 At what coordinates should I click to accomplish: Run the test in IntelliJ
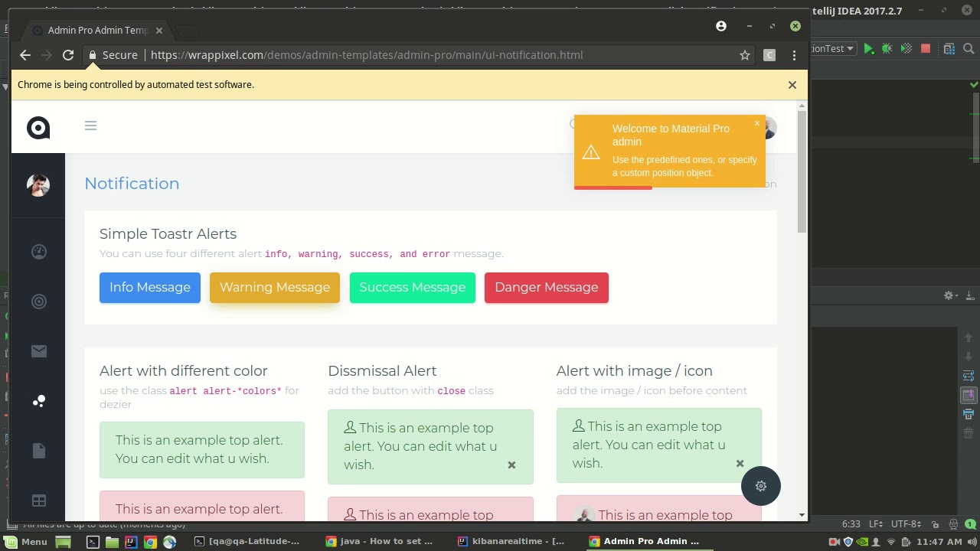tap(868, 49)
